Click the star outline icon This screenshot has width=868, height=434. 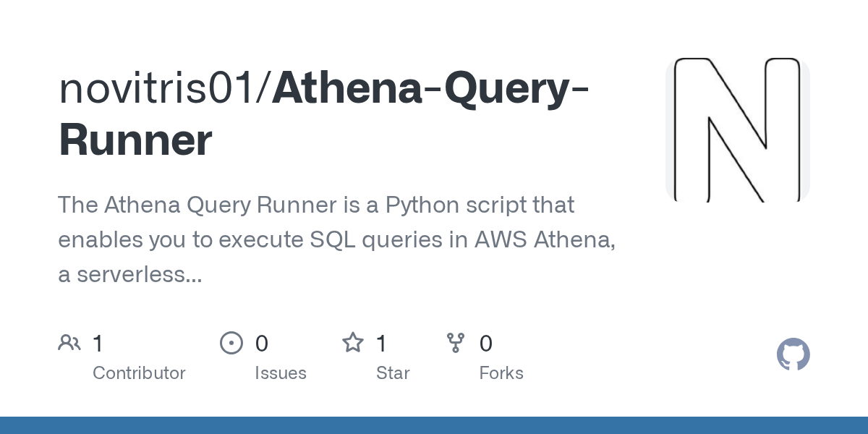[353, 343]
